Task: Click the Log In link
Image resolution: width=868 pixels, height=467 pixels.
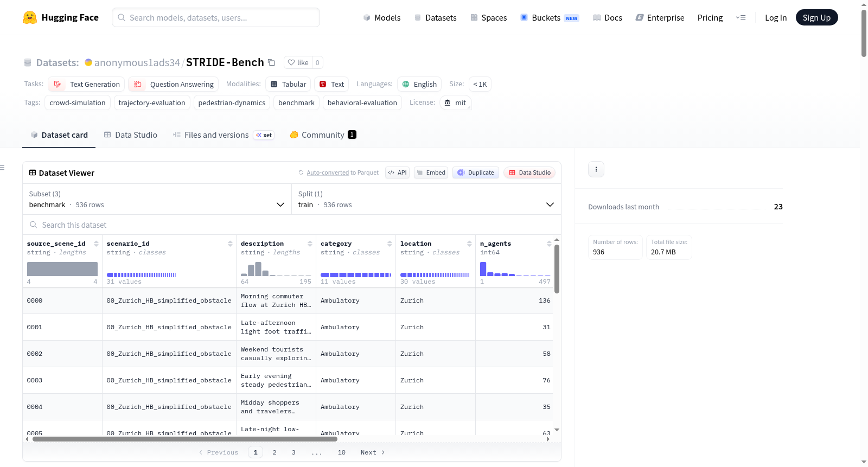Action: click(776, 17)
